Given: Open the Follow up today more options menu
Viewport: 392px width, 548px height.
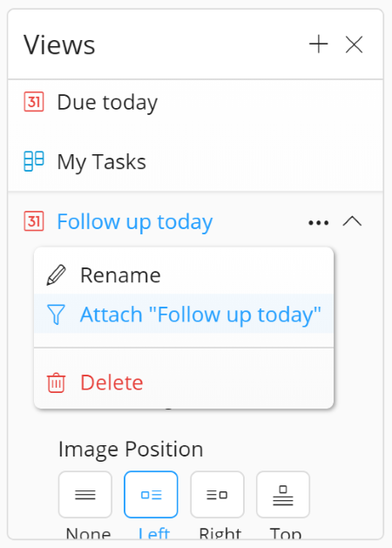Looking at the screenshot, I should [x=319, y=222].
